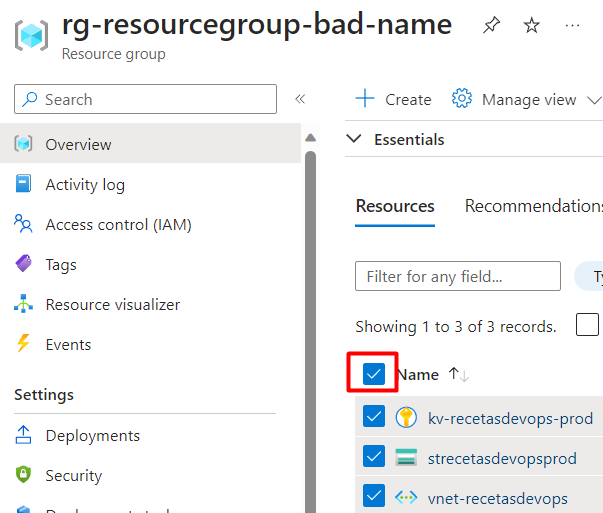Open the Activity log icon

tap(23, 183)
